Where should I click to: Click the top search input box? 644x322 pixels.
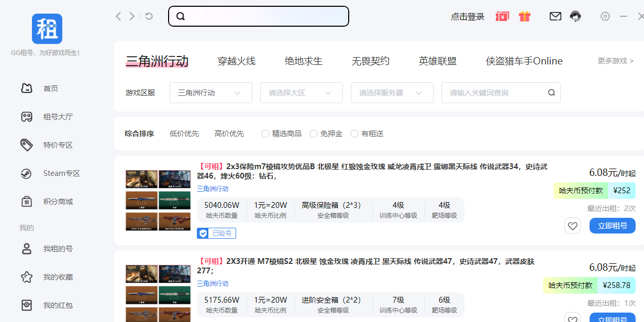(259, 16)
